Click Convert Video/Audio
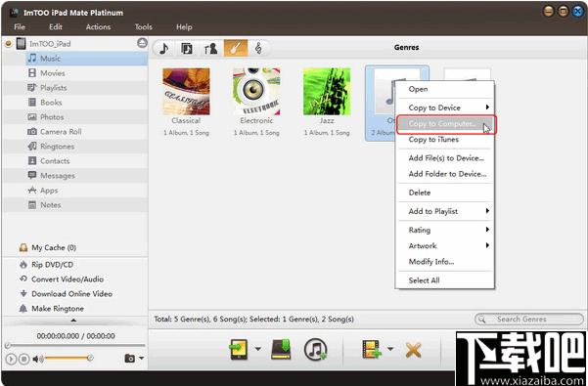Screen dimensions: 588x386 click(x=62, y=279)
